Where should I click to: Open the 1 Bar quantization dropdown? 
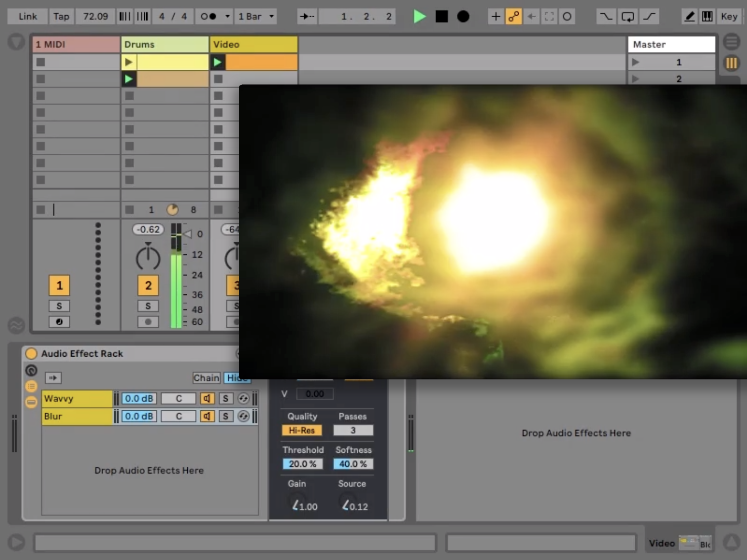(257, 17)
